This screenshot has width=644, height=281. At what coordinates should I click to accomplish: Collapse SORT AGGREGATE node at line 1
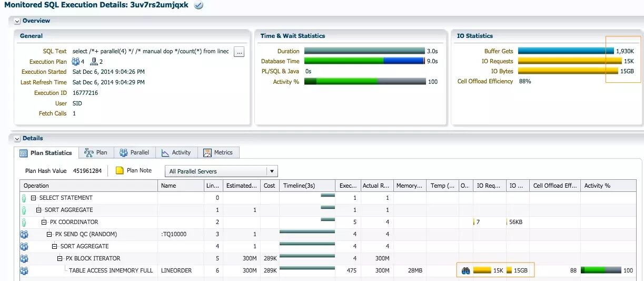39,210
